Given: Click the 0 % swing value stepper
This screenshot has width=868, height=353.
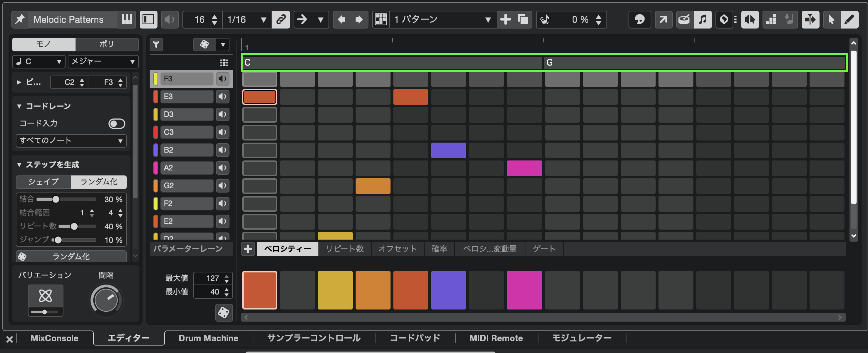Looking at the screenshot, I should coord(599,20).
